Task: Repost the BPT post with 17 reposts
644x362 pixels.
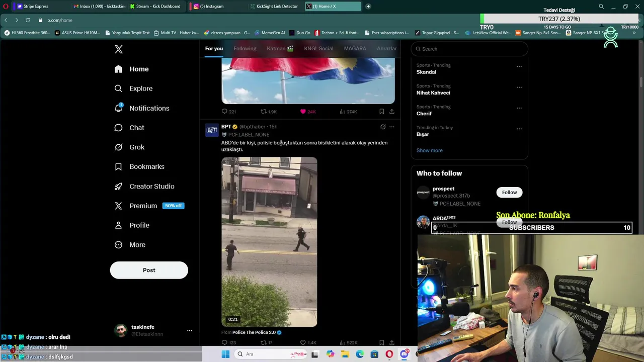Action: [x=266, y=343]
